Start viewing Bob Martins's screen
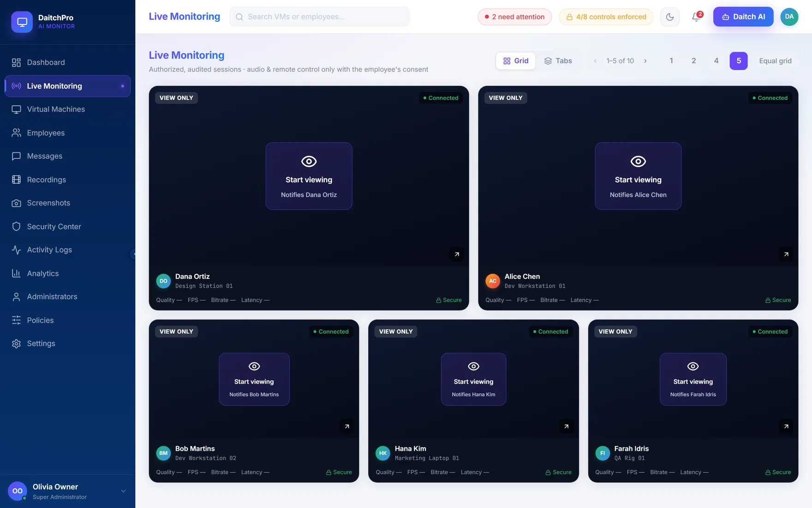 254,380
